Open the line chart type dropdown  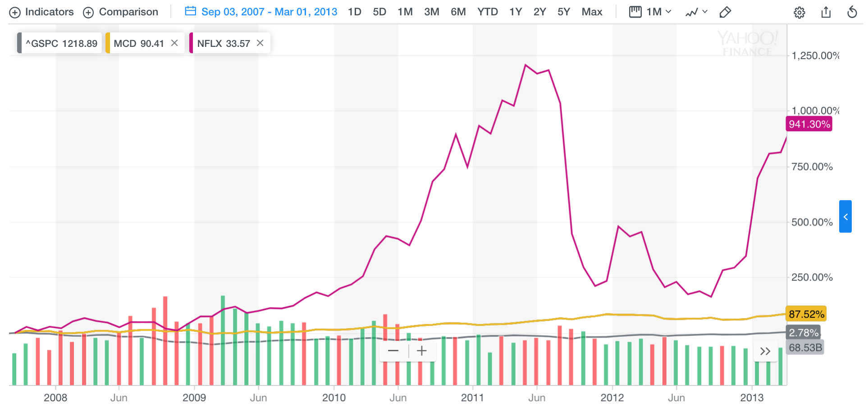696,12
